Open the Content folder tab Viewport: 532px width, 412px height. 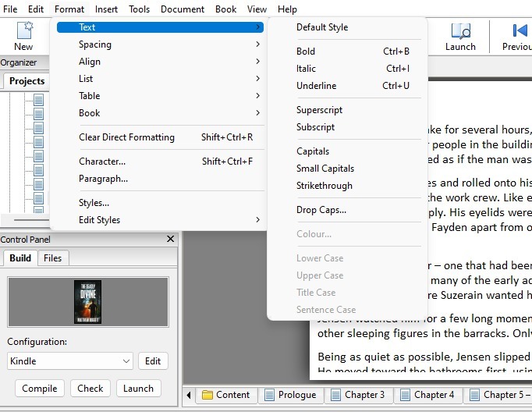tap(226, 395)
